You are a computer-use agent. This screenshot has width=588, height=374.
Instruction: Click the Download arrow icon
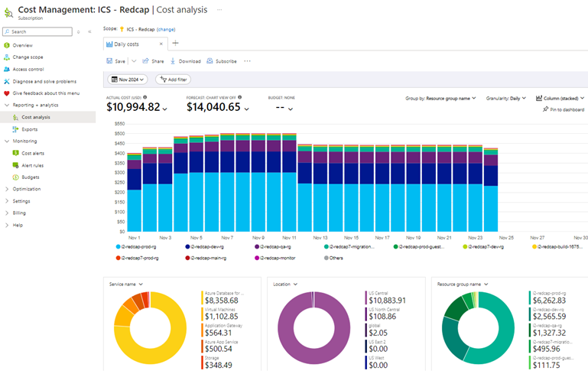pyautogui.click(x=173, y=60)
